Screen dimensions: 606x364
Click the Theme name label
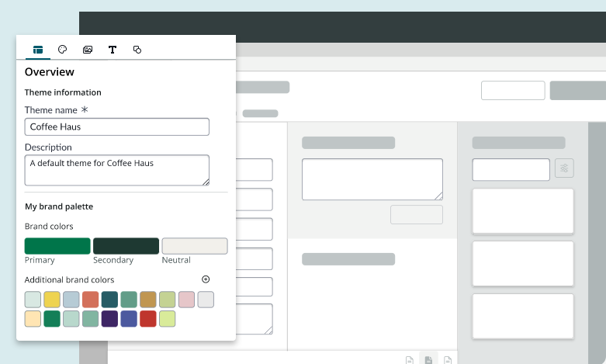tap(51, 110)
